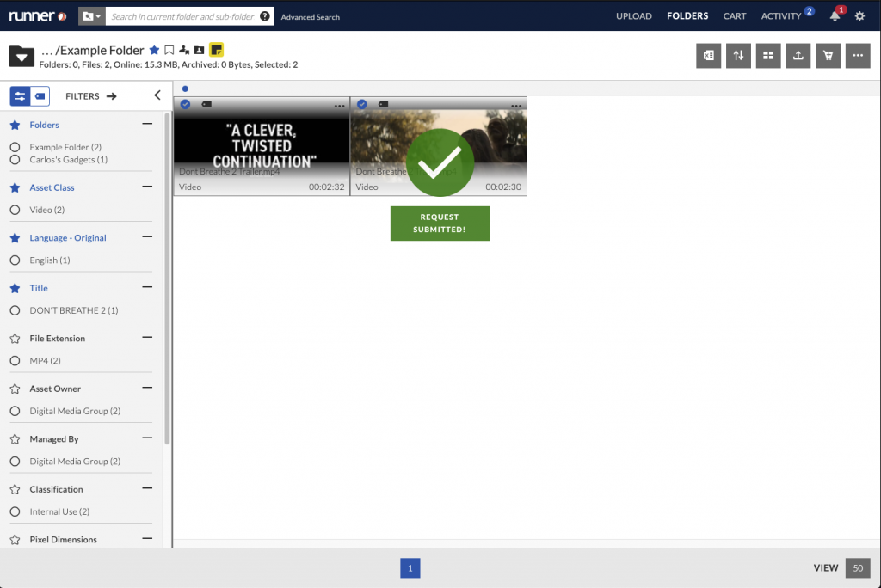Bookmark Example Folder with the bookmark icon
Image resolution: width=881 pixels, height=588 pixels.
pos(169,50)
